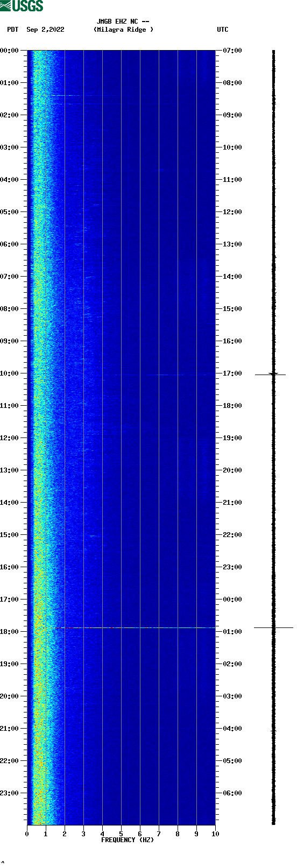
Task: Click the seismogram spike near 01:00 UTC
Action: pyautogui.click(x=273, y=627)
